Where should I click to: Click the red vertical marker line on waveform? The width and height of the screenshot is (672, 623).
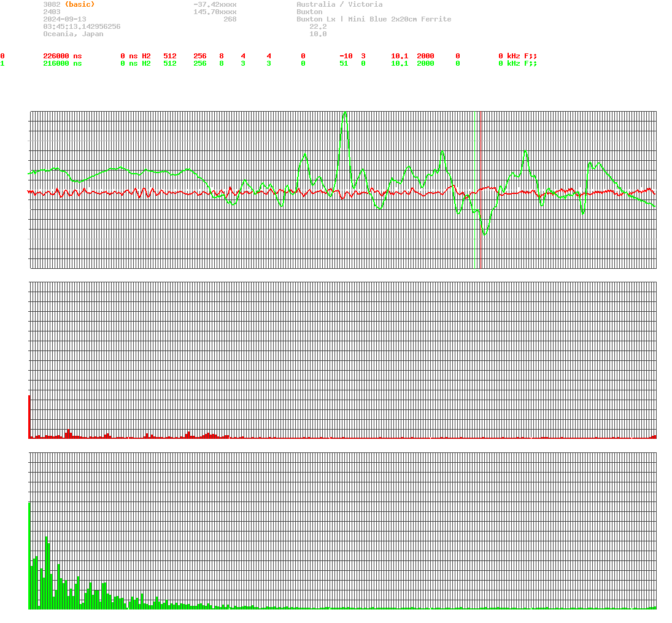pyautogui.click(x=481, y=190)
